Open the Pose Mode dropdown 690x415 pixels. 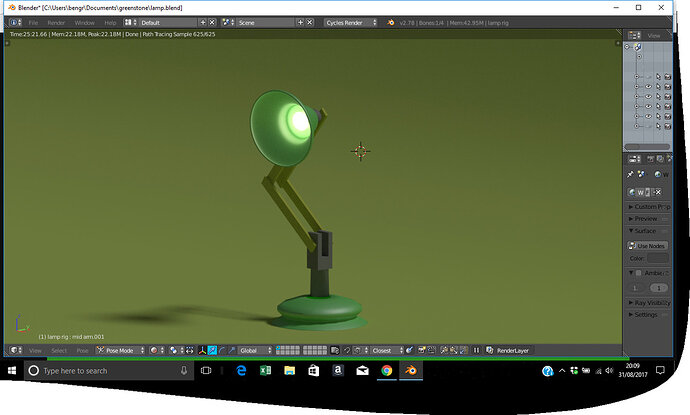point(120,350)
